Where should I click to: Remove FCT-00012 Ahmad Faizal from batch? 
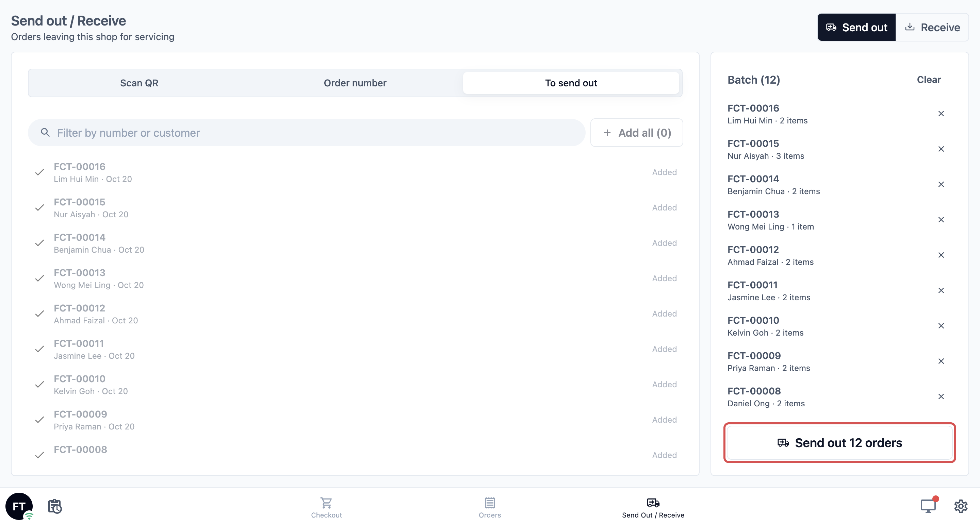click(941, 255)
